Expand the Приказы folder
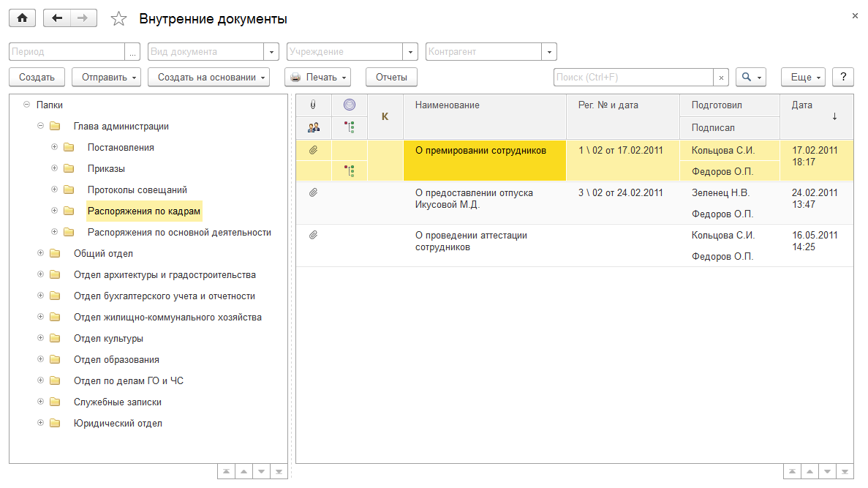 tap(54, 168)
